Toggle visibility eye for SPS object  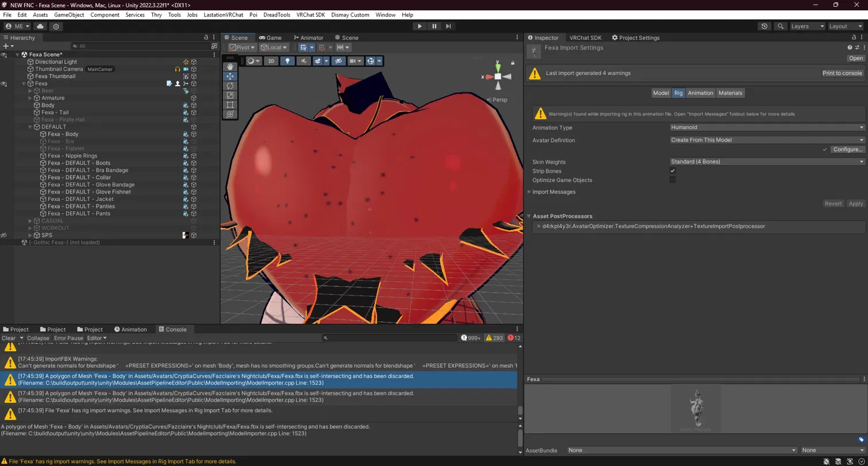pos(3,235)
